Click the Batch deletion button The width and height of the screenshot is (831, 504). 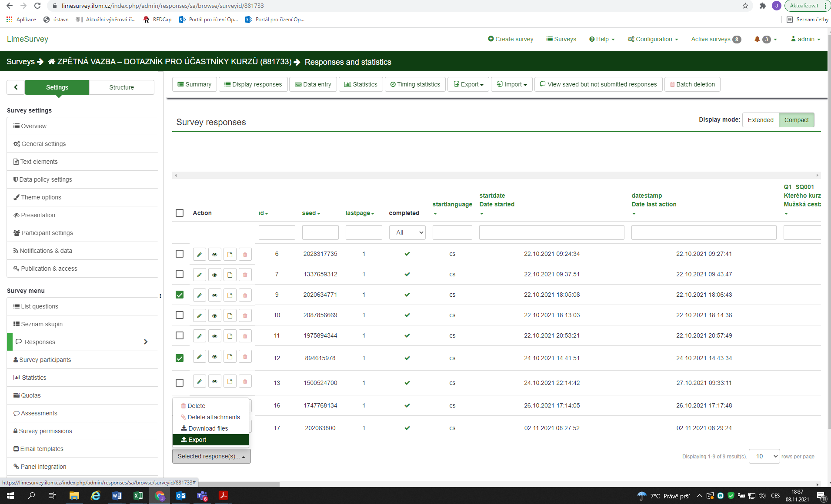pos(692,84)
